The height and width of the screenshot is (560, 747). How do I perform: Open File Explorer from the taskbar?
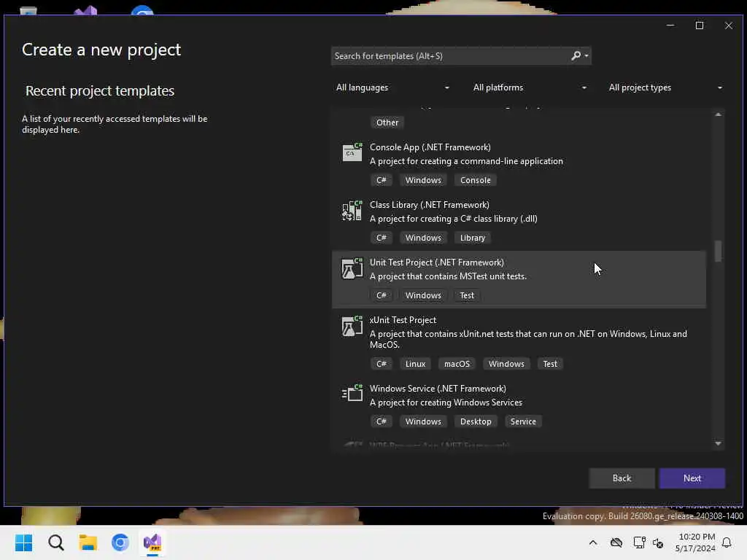88,542
